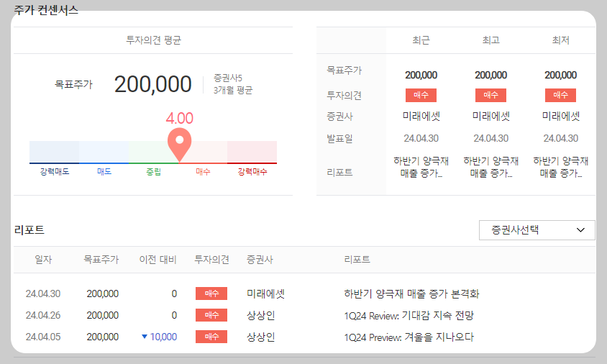Click the 매수 badge under 최고
This screenshot has width=607, height=364.
(x=491, y=95)
